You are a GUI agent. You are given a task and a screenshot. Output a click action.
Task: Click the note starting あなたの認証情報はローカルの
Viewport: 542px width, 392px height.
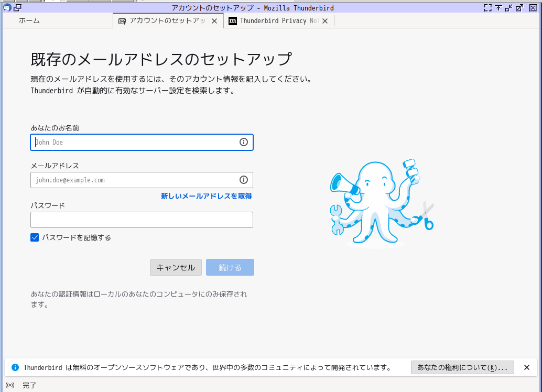click(x=139, y=299)
